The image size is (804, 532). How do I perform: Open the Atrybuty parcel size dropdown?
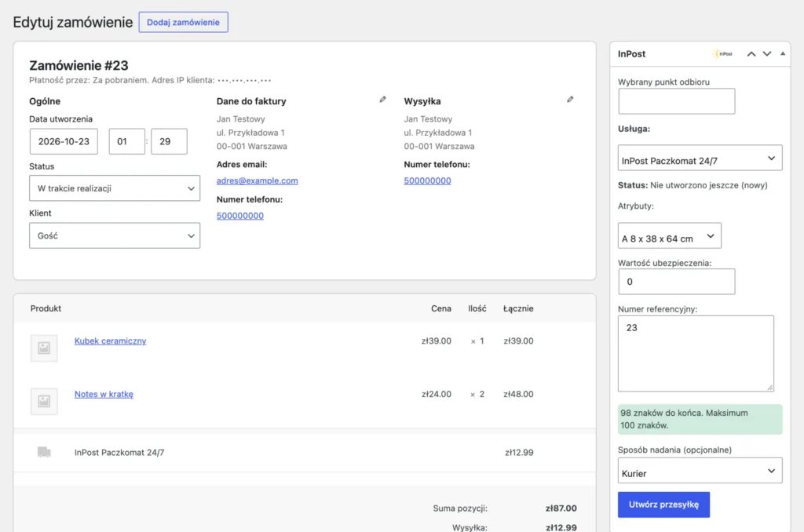(x=670, y=235)
